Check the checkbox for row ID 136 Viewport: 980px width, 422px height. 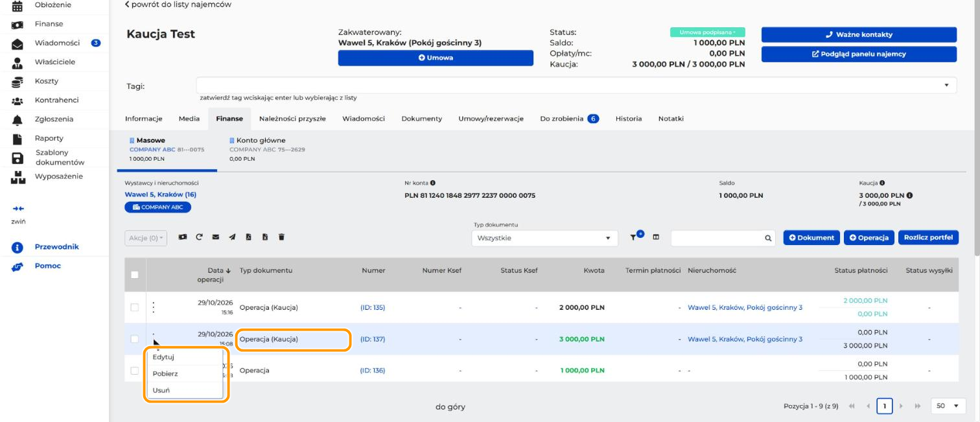(135, 371)
